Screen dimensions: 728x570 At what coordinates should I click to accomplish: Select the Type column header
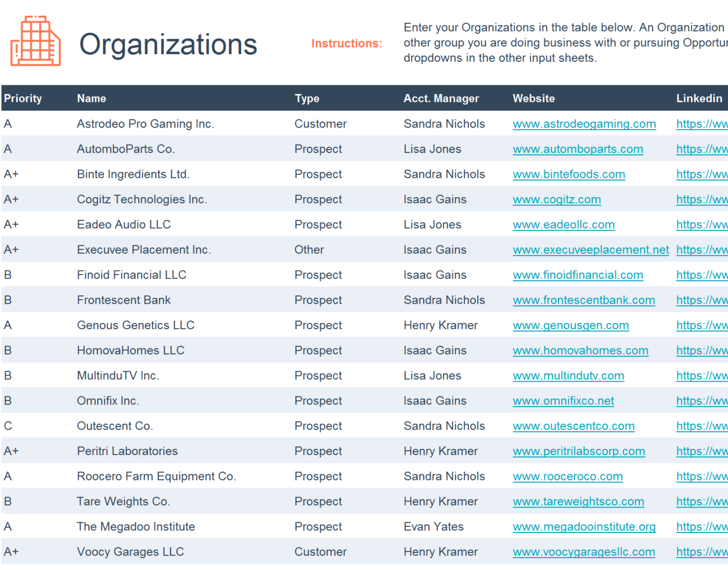[x=307, y=98]
